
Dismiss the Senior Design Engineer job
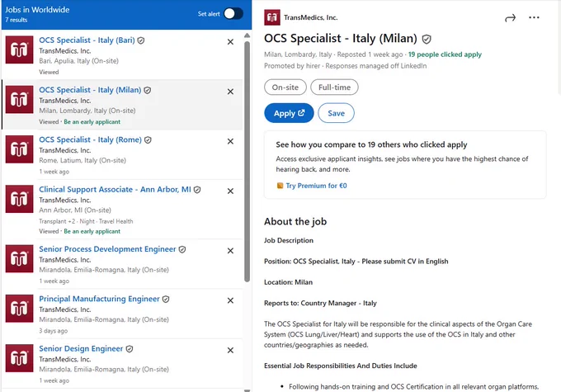tap(230, 351)
